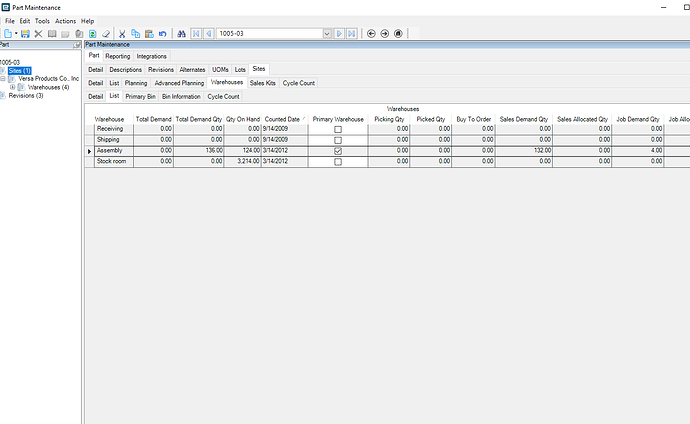Click the Refresh toolbar icon

[92, 33]
